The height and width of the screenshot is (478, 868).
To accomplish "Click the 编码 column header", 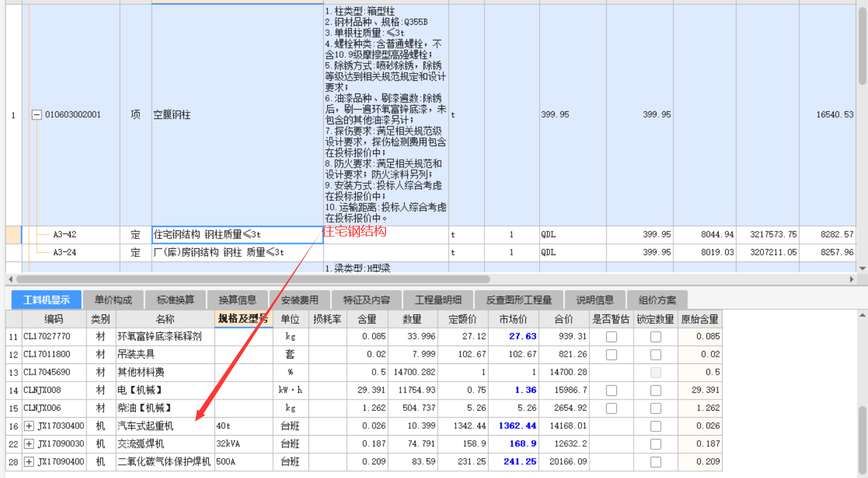I will coord(53,319).
